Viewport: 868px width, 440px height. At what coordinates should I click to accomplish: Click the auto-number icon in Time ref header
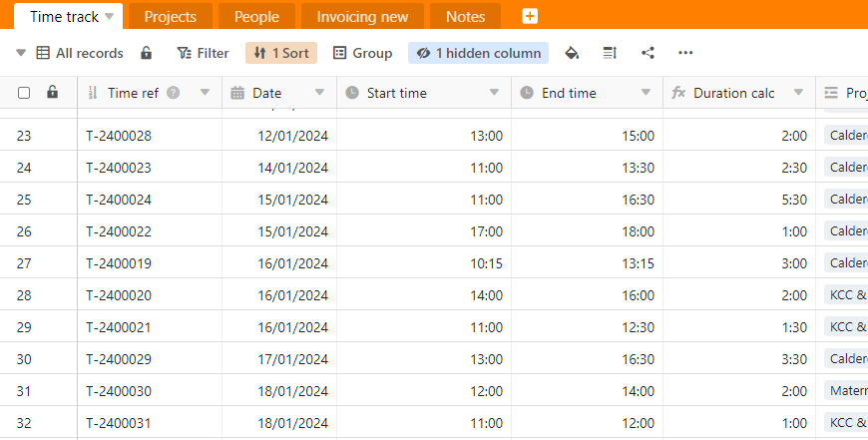(x=93, y=93)
